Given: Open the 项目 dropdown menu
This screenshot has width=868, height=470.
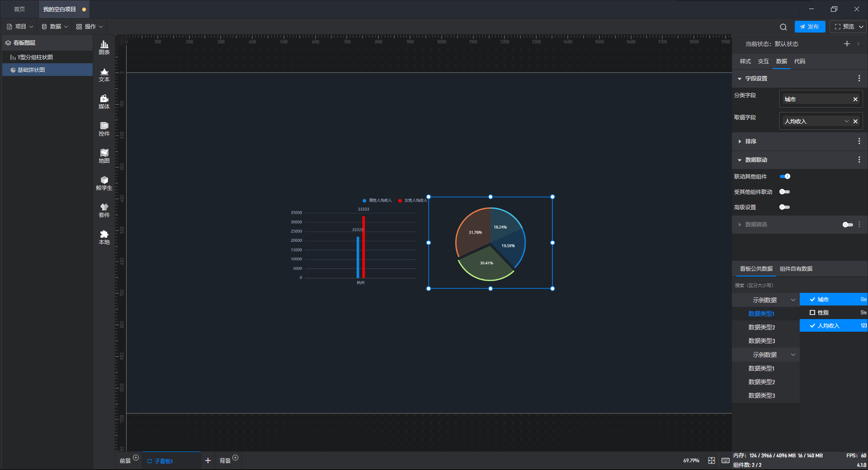Looking at the screenshot, I should (x=20, y=27).
